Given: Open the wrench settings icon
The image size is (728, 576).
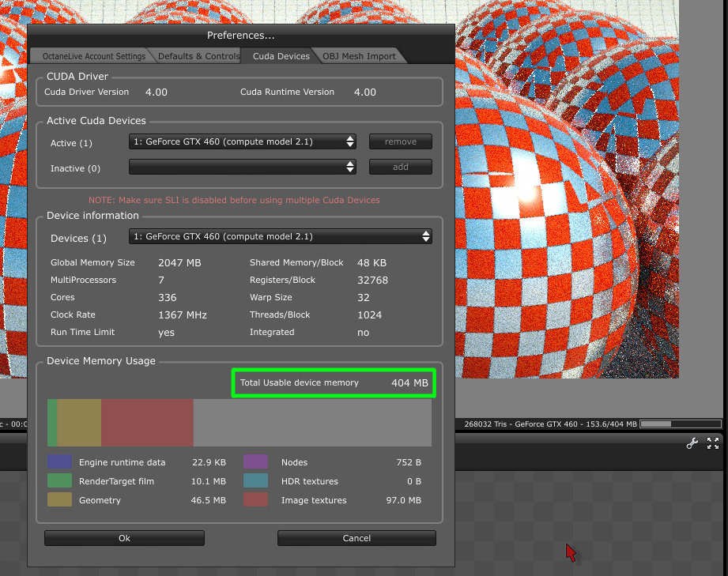Looking at the screenshot, I should (692, 443).
